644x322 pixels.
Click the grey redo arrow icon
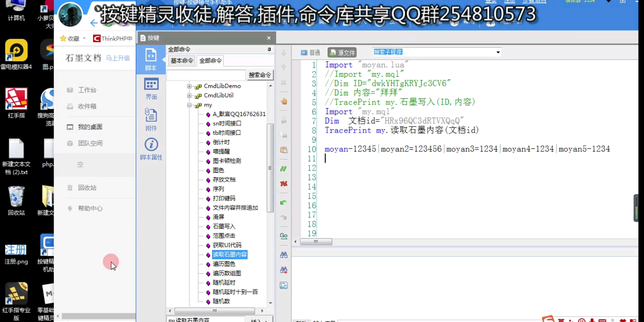click(284, 217)
